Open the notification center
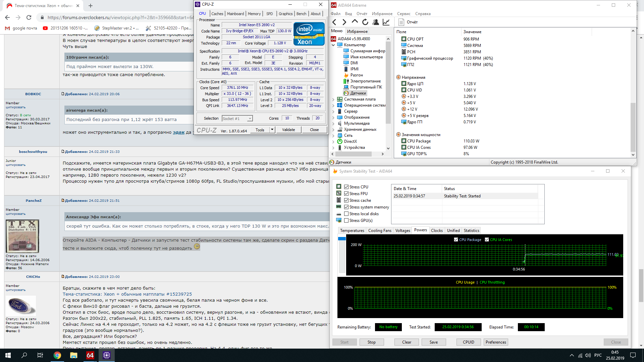Screen dimensions: 644x362 pos(633,355)
